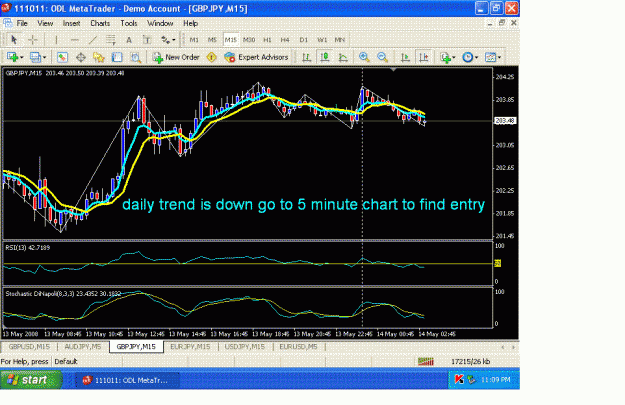The height and width of the screenshot is (405, 625).
Task: Switch timeframe to M30
Action: pos(249,39)
